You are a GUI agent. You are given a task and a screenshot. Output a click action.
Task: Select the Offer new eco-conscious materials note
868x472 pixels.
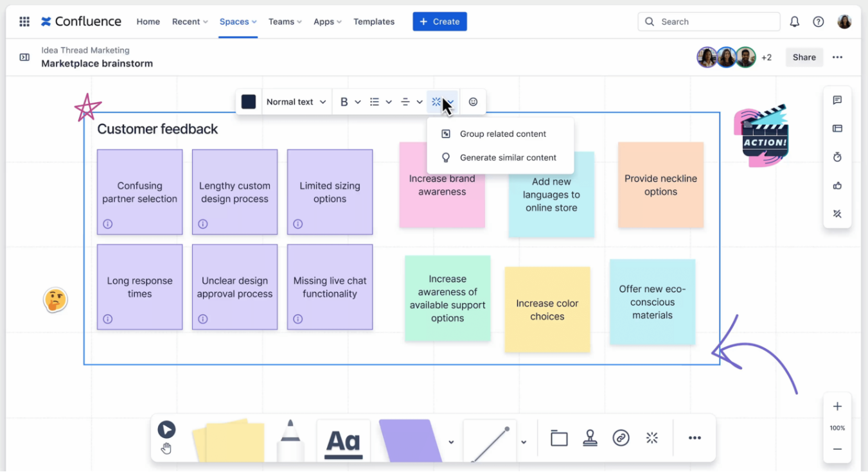652,302
